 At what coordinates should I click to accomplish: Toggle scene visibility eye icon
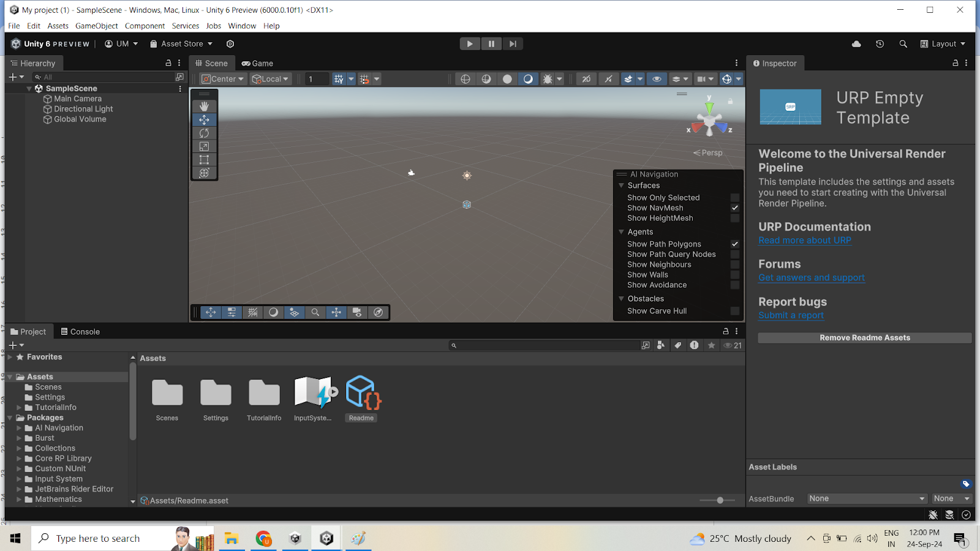(657, 79)
